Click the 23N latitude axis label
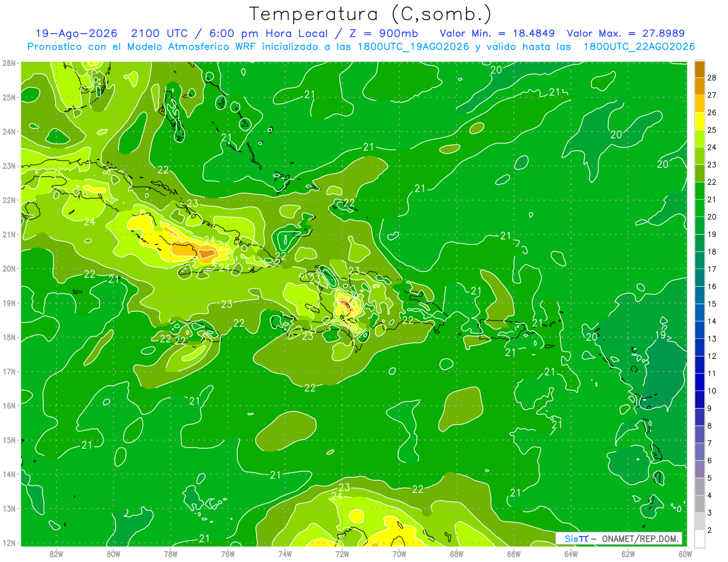Screen dimensions: 728x562 point(9,166)
